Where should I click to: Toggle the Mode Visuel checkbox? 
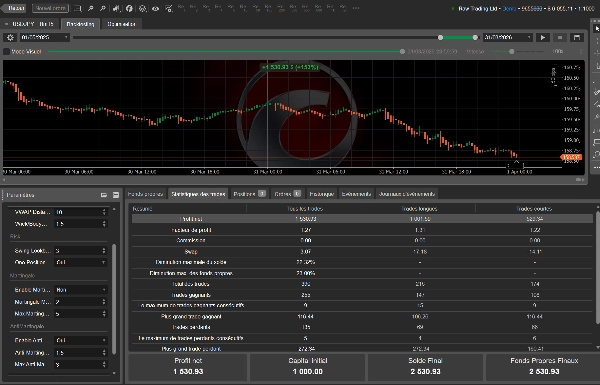[x=6, y=51]
